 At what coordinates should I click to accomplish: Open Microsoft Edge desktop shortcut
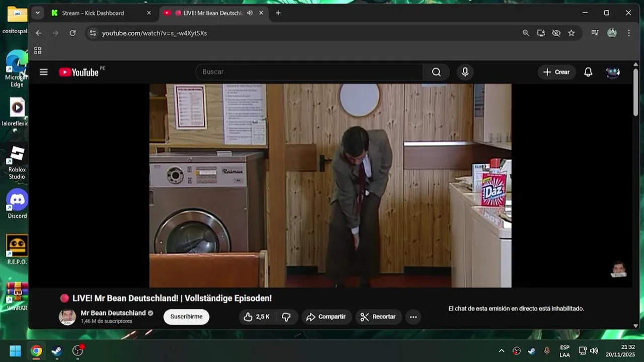point(17,69)
